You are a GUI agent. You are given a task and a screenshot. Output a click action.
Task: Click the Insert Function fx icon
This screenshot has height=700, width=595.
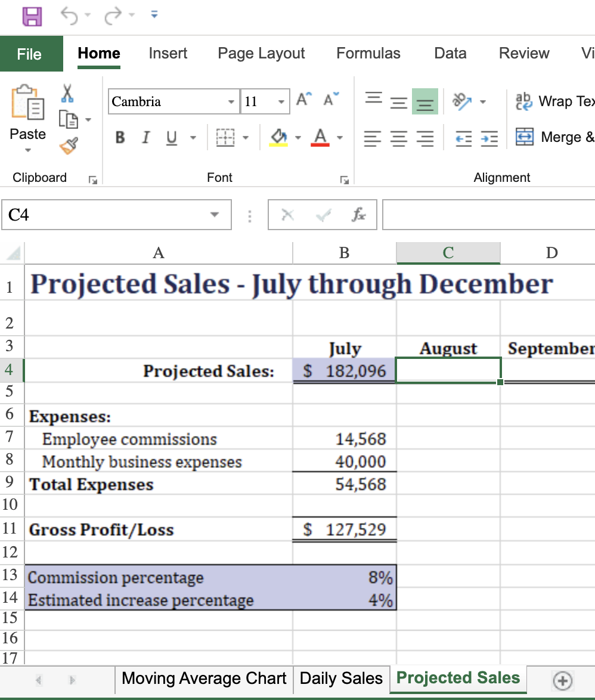(358, 215)
